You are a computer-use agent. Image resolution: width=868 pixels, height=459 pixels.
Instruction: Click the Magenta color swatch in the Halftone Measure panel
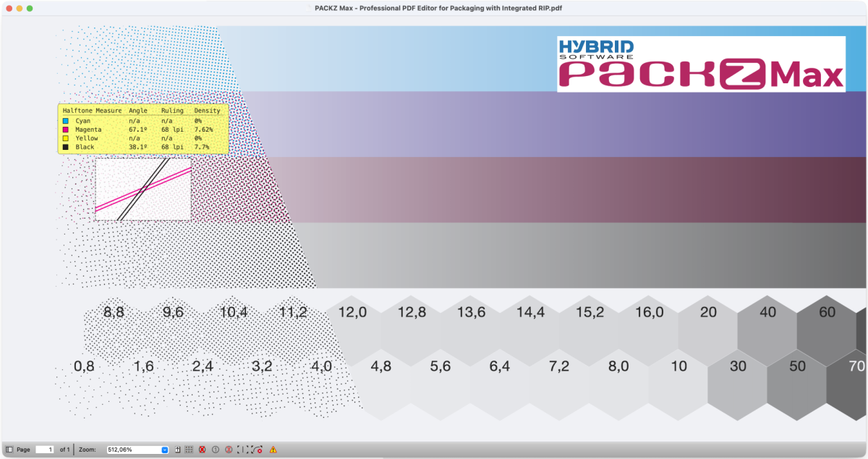[66, 130]
